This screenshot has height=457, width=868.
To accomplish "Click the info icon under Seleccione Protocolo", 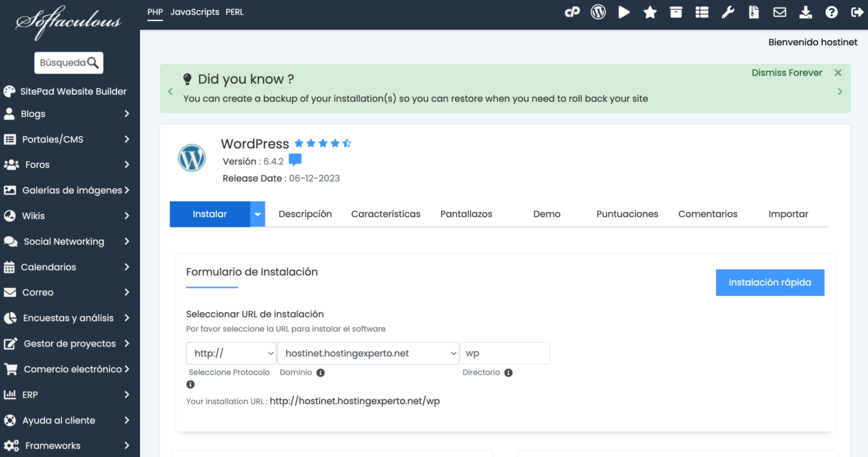I will pyautogui.click(x=190, y=384).
